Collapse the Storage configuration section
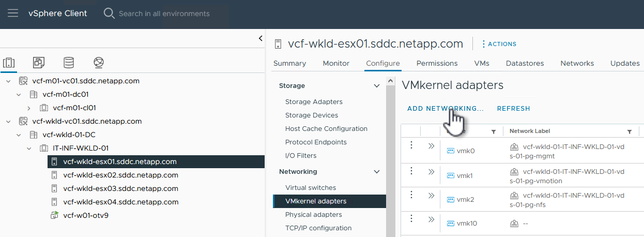Screen dimensions: 644x237 pyautogui.click(x=377, y=86)
